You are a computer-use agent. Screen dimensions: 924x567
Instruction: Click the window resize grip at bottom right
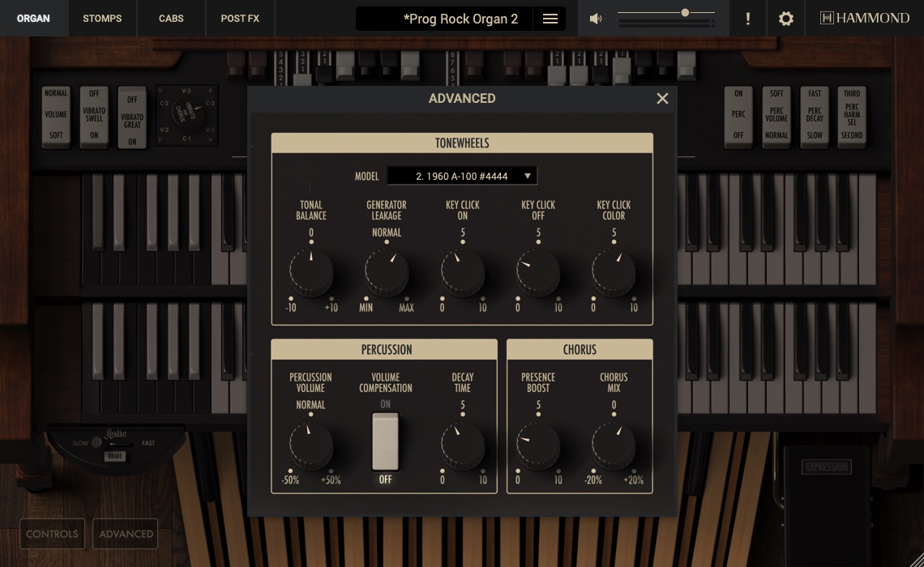[x=915, y=560]
